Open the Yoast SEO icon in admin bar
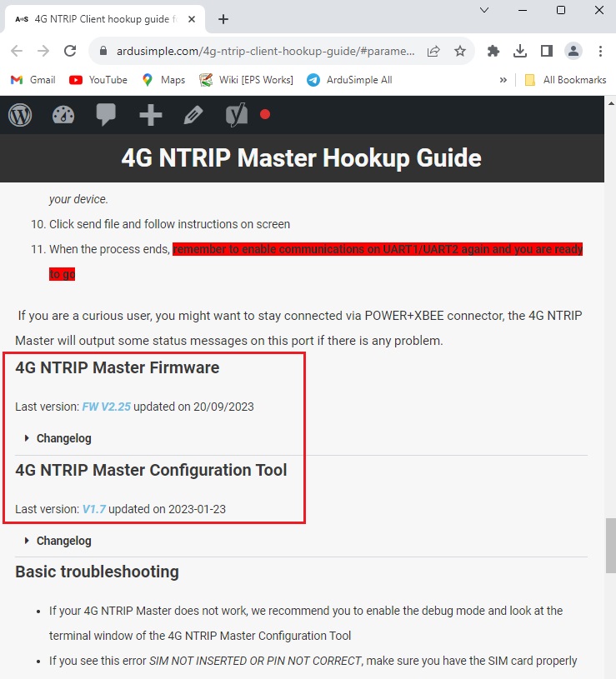This screenshot has width=616, height=679. 237,115
